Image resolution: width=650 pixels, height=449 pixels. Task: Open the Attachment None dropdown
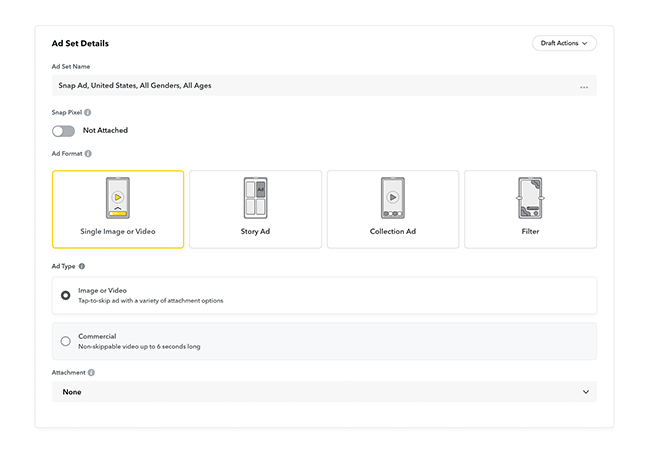[324, 392]
